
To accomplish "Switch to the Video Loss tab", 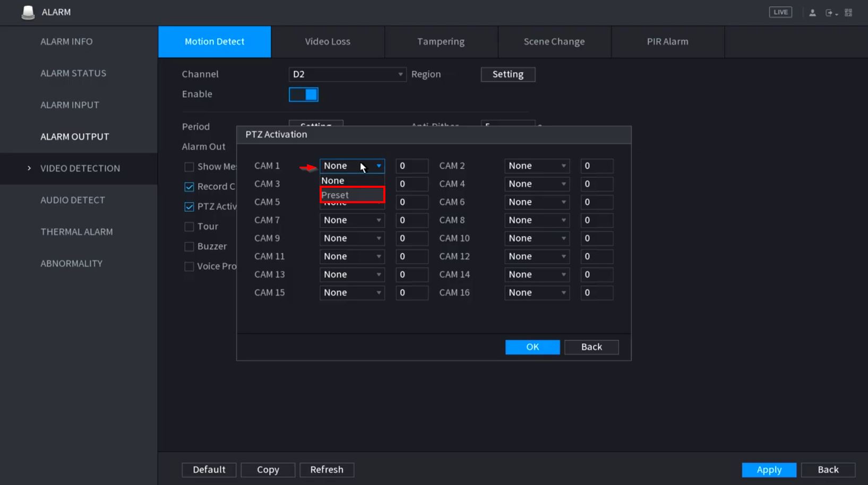I will 328,41.
